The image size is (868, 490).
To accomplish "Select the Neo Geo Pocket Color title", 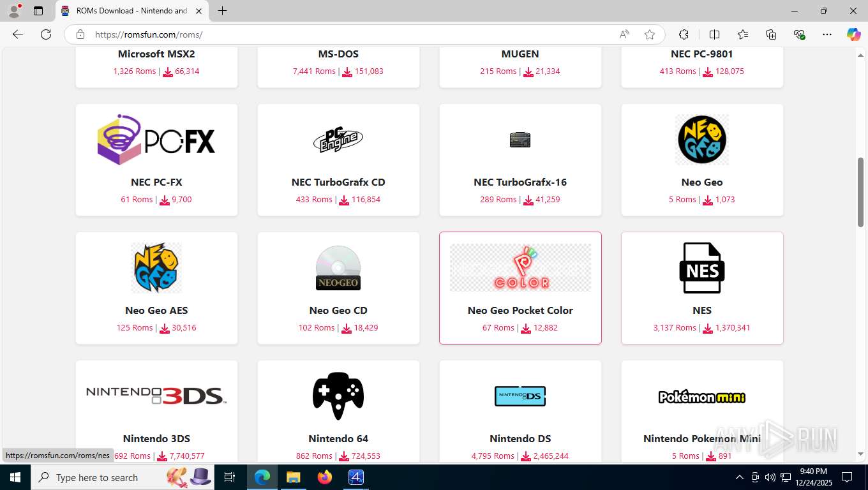I will [x=520, y=311].
